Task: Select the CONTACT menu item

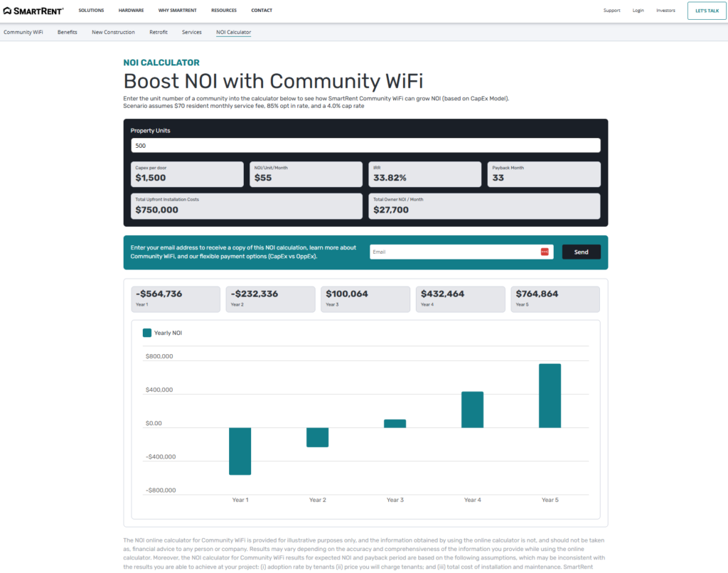Action: point(262,10)
